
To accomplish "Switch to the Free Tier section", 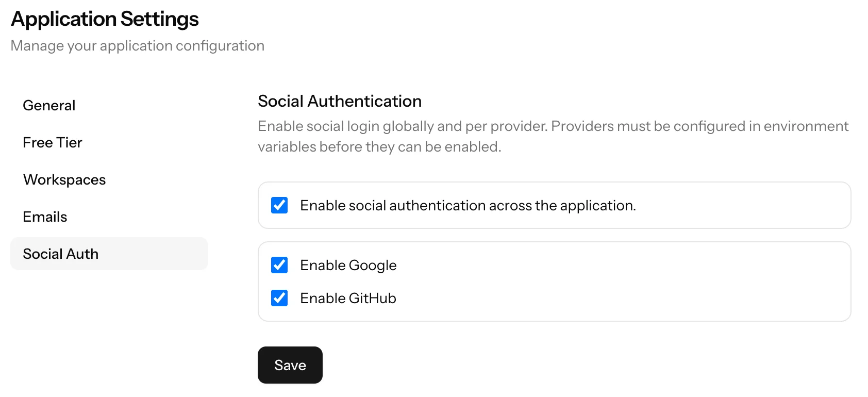I will (x=52, y=142).
